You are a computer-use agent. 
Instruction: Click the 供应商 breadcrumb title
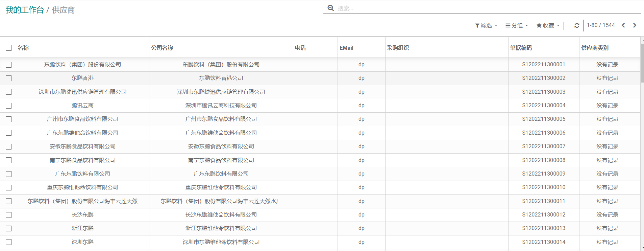pos(63,10)
